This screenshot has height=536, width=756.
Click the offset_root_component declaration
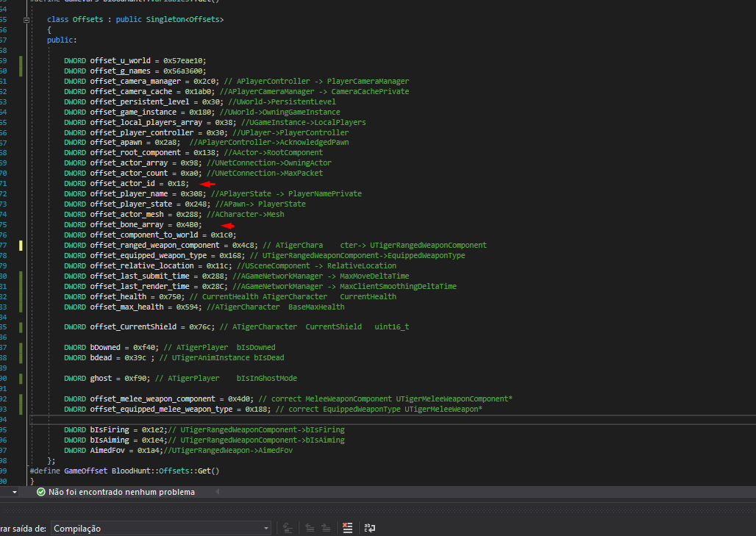[x=141, y=153]
